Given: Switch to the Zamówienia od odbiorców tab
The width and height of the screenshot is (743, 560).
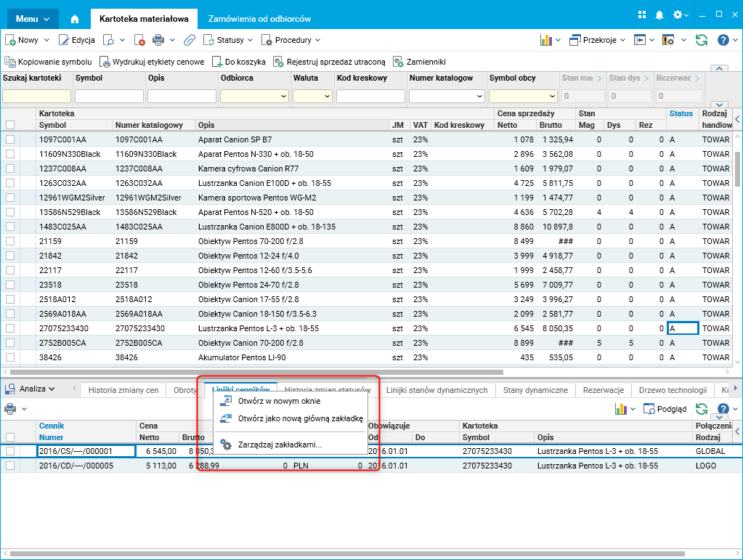Looking at the screenshot, I should (259, 19).
